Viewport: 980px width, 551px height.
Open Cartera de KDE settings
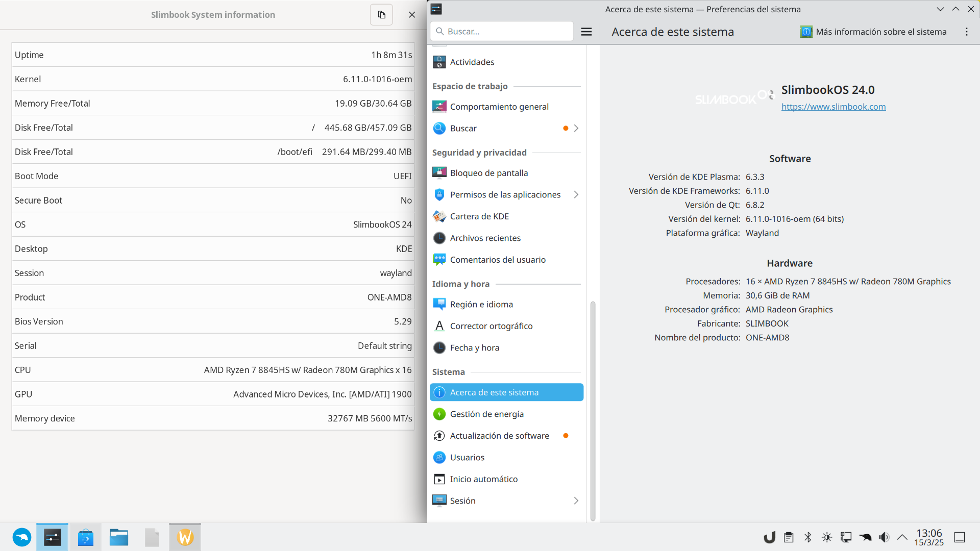tap(506, 216)
